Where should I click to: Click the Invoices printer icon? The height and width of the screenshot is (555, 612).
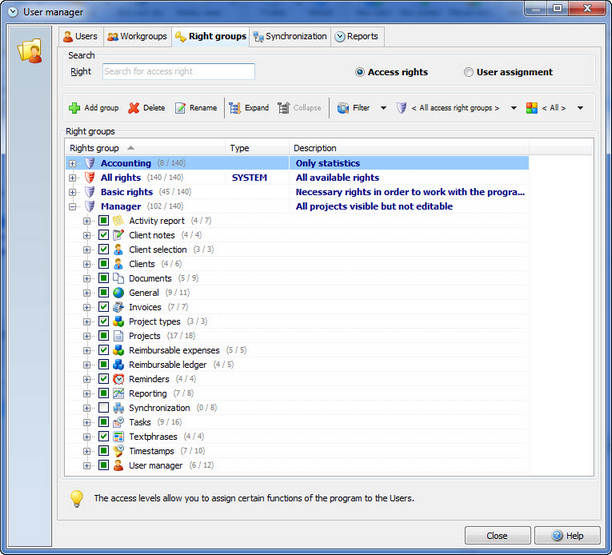click(x=118, y=307)
